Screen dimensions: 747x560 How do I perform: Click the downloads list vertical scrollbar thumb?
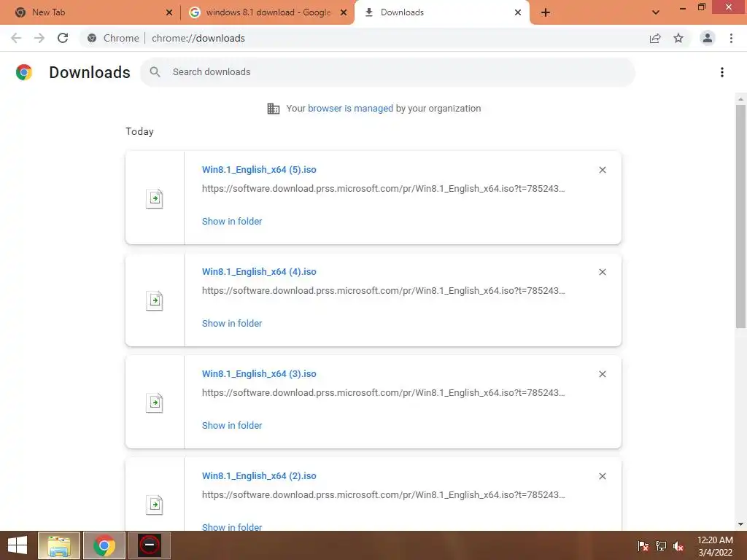click(x=740, y=216)
